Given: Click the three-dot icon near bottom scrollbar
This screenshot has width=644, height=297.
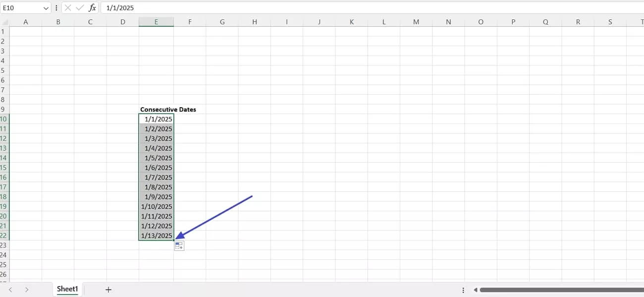Looking at the screenshot, I should pyautogui.click(x=463, y=289).
